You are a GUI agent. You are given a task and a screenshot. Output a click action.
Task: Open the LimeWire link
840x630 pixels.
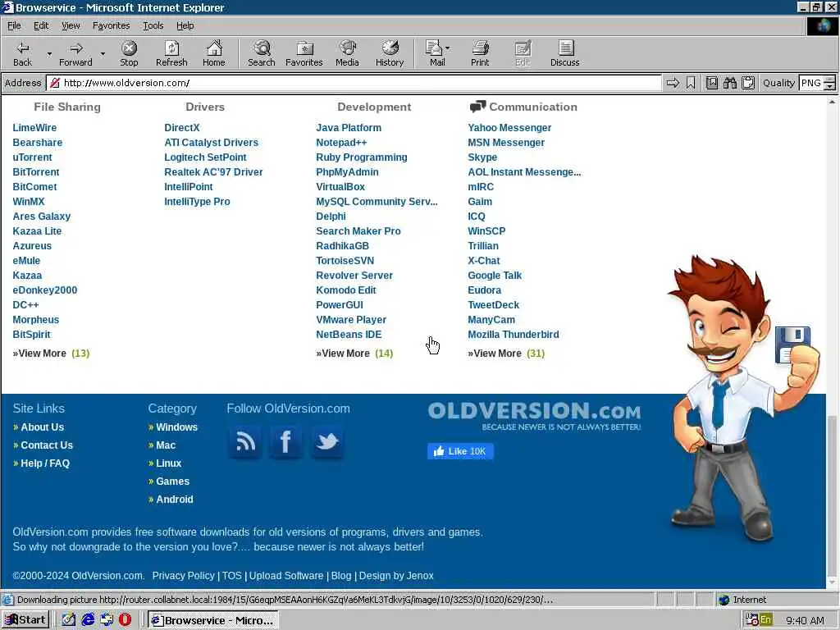(x=34, y=127)
